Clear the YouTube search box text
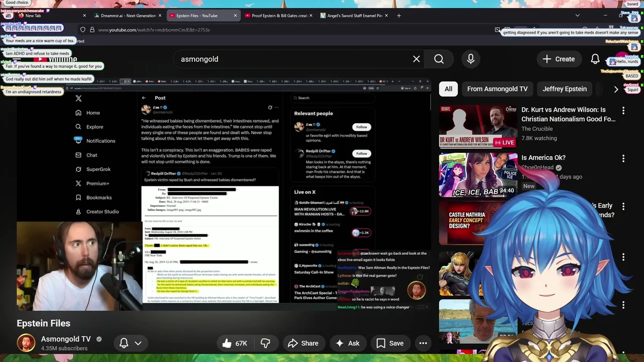Viewport: 644px width, 362px height. coord(417,59)
